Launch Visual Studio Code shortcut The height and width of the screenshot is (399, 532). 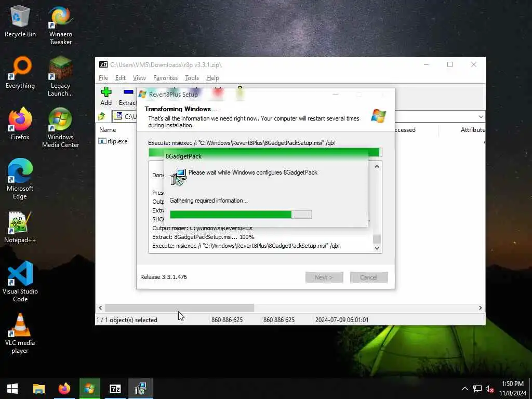pyautogui.click(x=20, y=282)
